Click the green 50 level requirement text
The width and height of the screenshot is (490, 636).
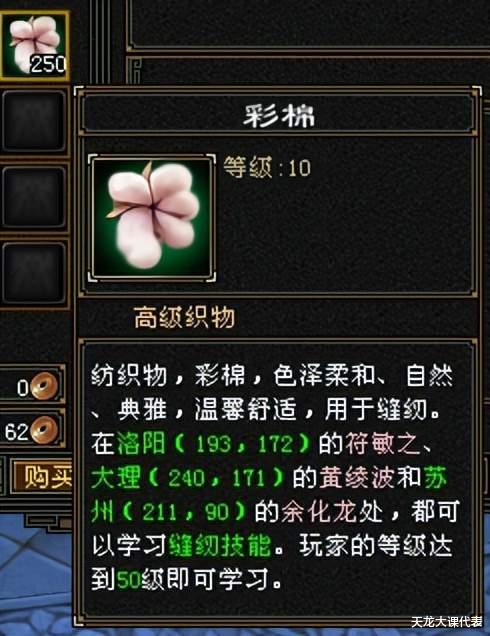128,580
